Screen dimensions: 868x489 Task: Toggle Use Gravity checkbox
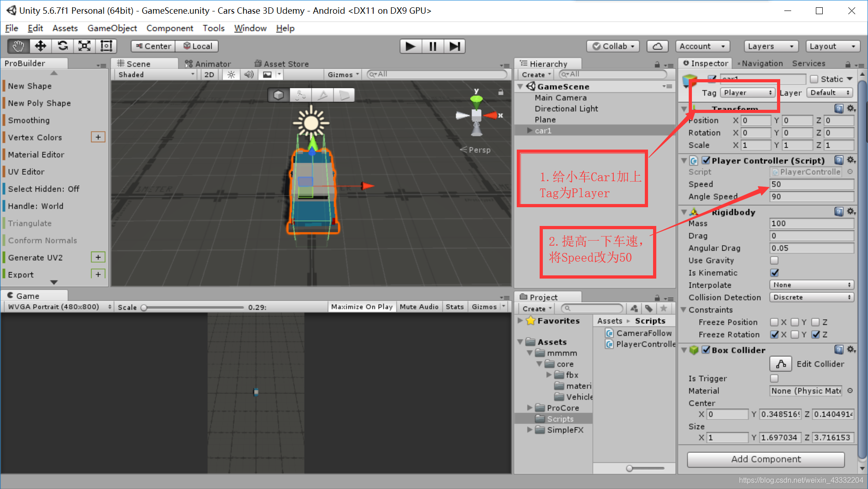click(x=774, y=260)
